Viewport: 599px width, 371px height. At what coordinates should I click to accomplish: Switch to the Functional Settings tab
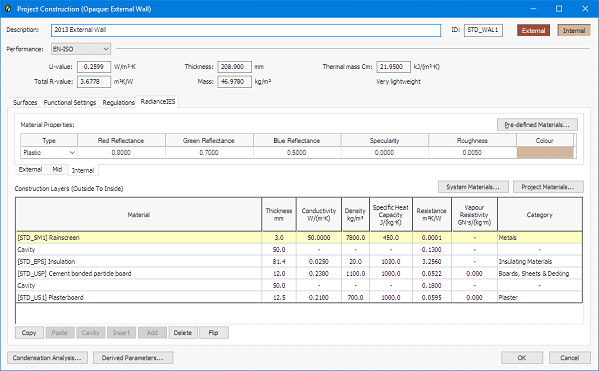pos(70,102)
